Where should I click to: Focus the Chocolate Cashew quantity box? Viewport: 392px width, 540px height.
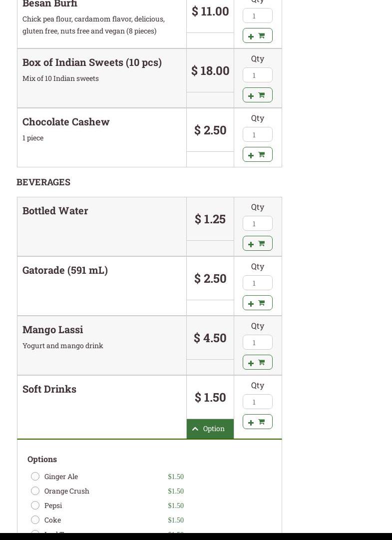click(x=257, y=135)
